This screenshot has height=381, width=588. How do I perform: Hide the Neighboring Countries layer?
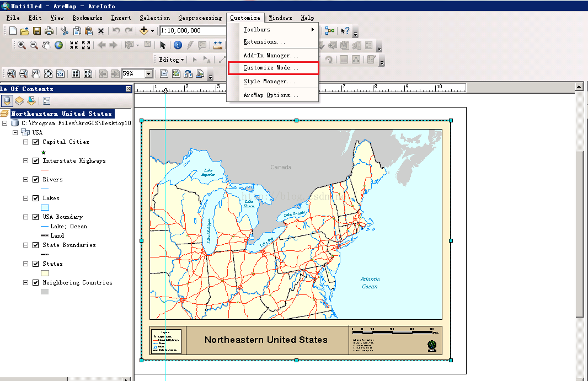35,283
